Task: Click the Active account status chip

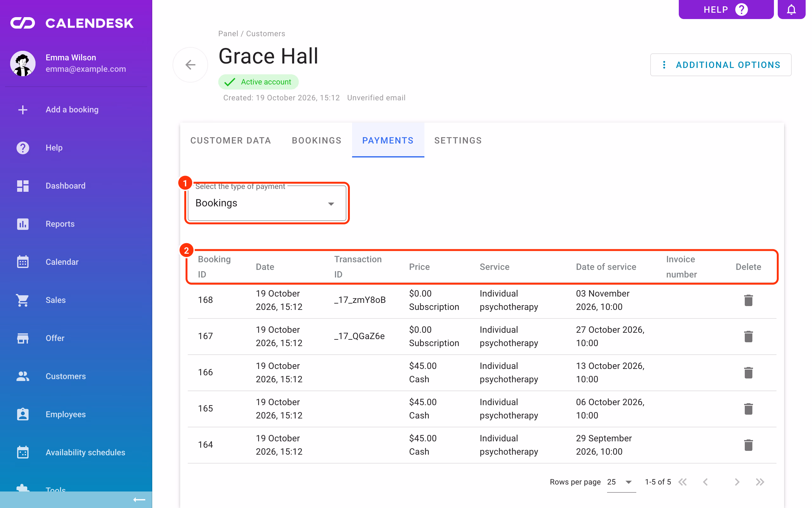Action: pyautogui.click(x=259, y=82)
